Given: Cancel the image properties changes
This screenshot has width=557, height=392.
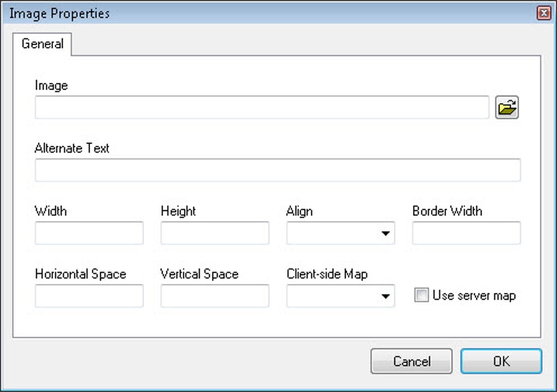Looking at the screenshot, I should [x=411, y=361].
